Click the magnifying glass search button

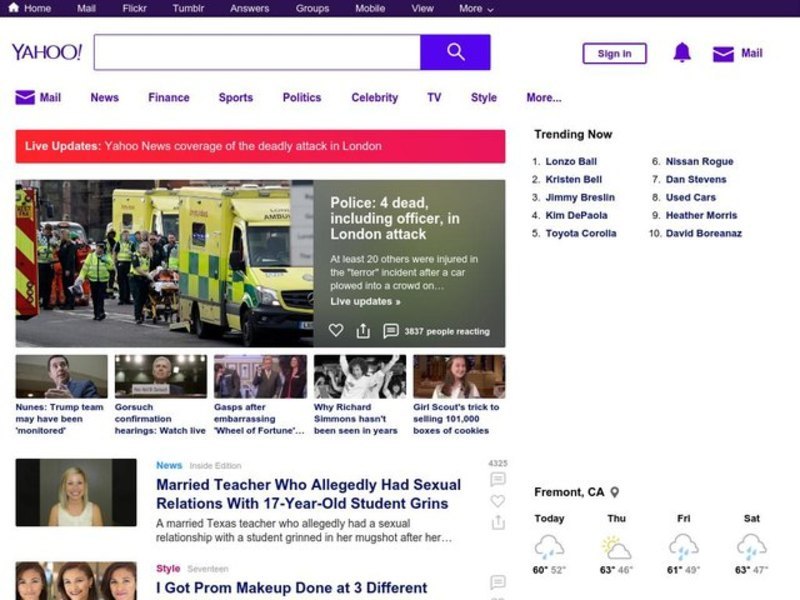(455, 52)
